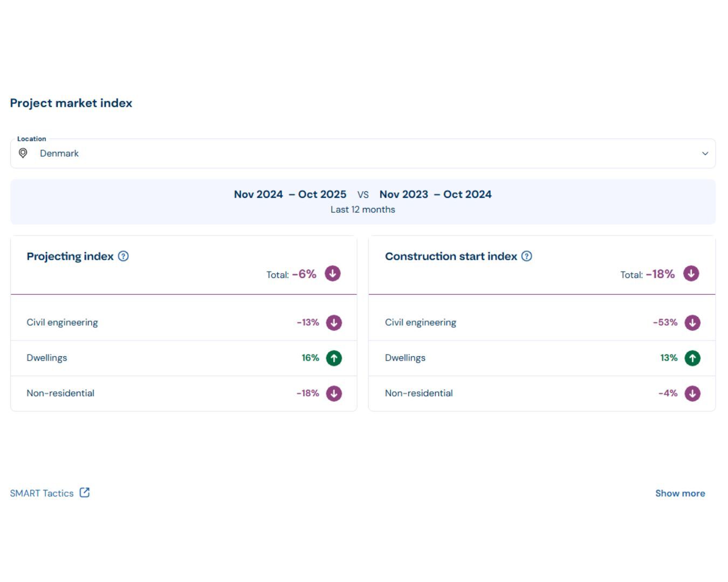Click the Projecting index heading

(x=70, y=257)
